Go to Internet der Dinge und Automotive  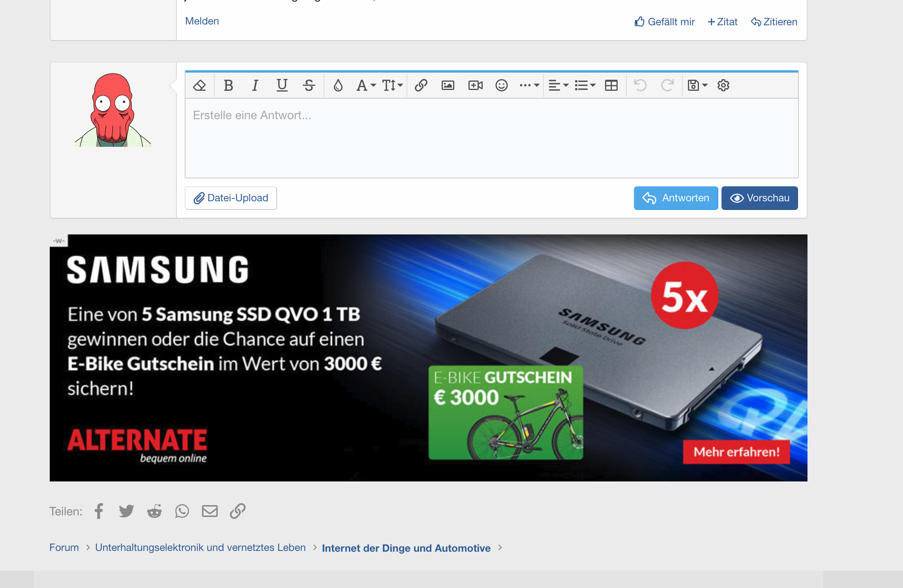(406, 548)
